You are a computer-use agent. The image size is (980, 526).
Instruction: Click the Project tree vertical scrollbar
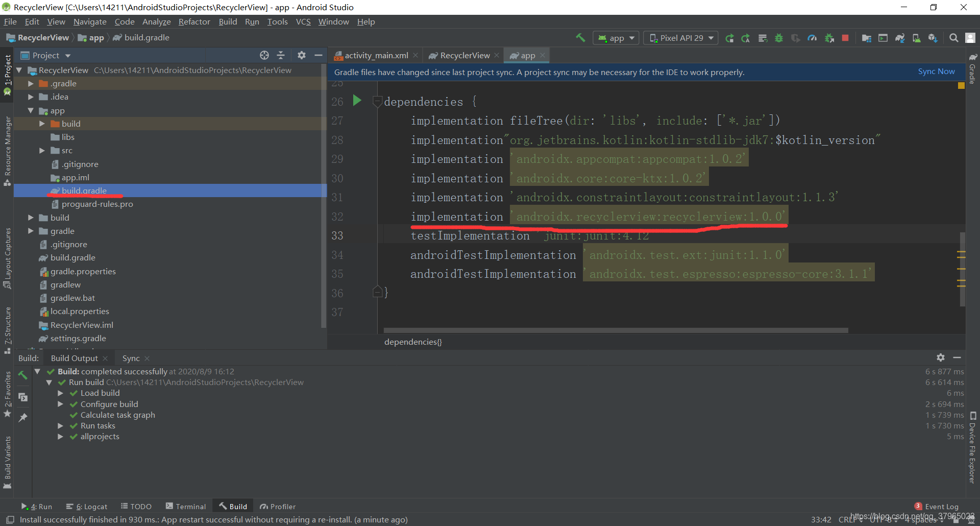(x=324, y=196)
